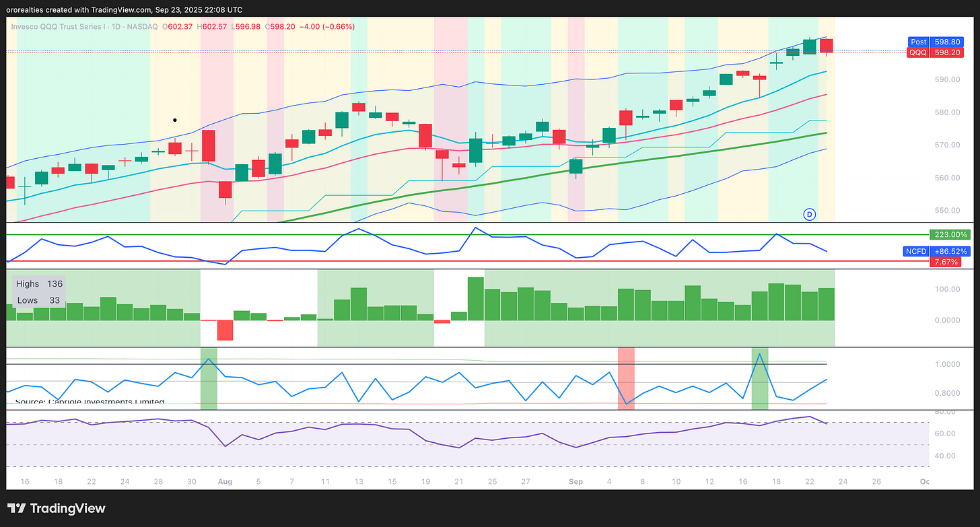Click the Sep label on the date axis
This screenshot has height=527, width=980.
coord(575,482)
